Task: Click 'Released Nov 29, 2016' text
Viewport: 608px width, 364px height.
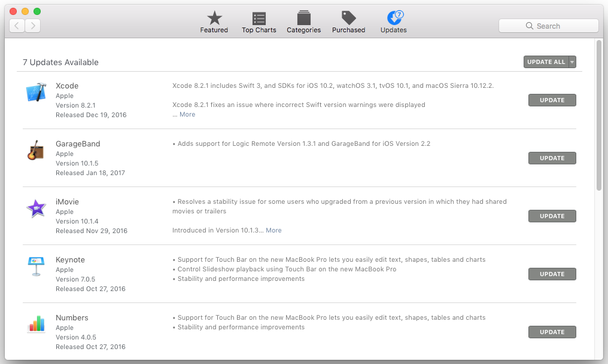Action: pos(92,231)
